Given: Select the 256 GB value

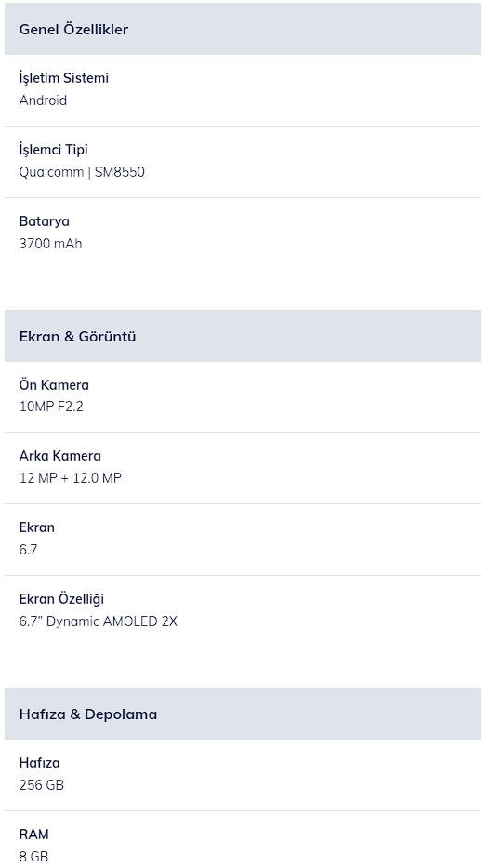Looking at the screenshot, I should coord(42,785).
